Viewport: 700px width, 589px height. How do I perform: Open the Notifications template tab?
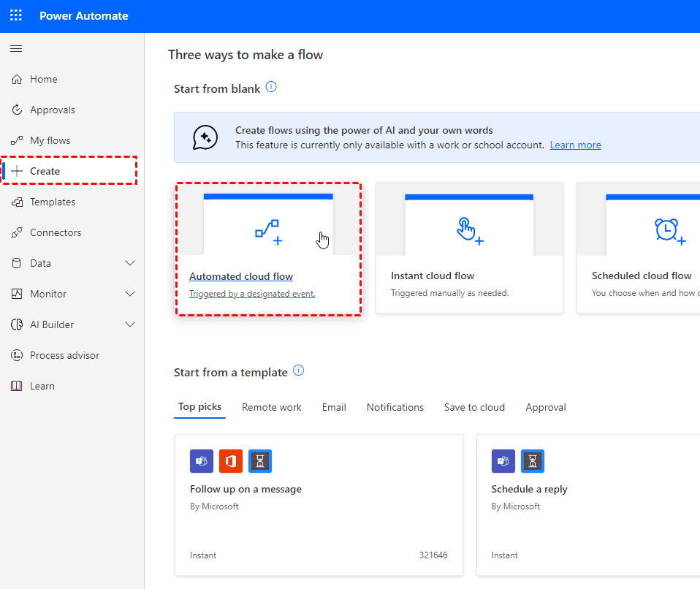pyautogui.click(x=395, y=407)
